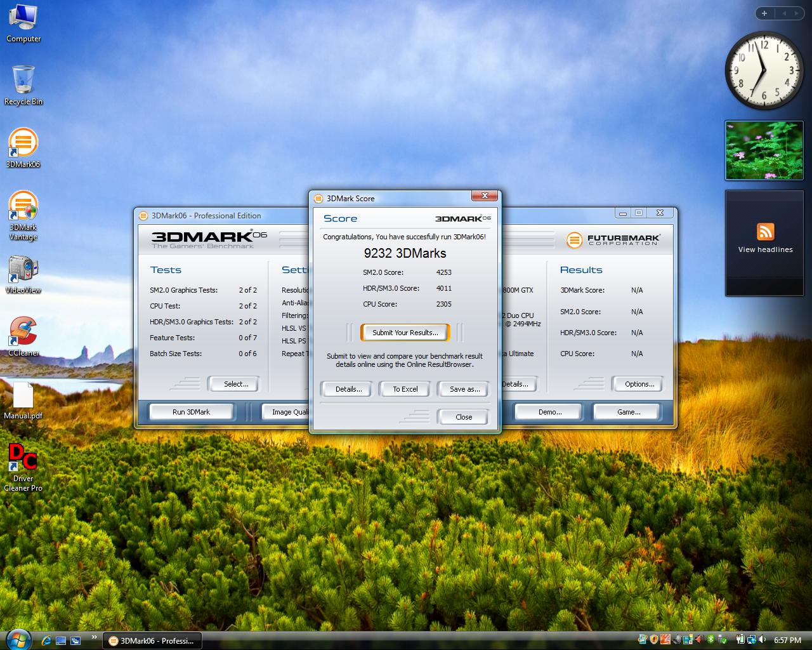Screen dimensions: 812x650
Task: Click the Bluetooth tray icon
Action: [x=710, y=639]
